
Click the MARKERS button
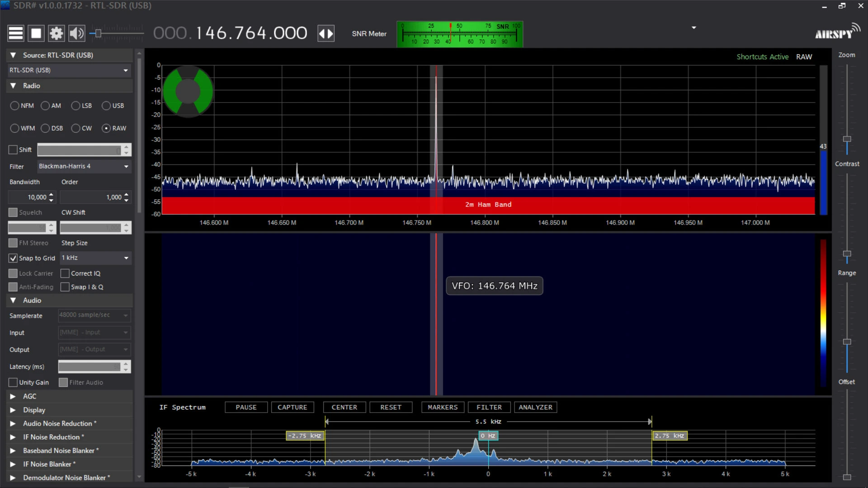pyautogui.click(x=443, y=407)
